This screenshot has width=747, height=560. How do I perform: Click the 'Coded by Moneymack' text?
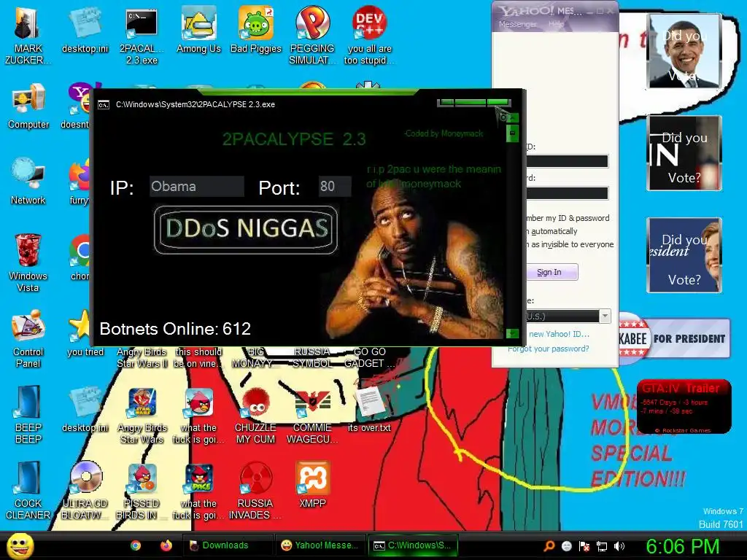[x=444, y=133]
